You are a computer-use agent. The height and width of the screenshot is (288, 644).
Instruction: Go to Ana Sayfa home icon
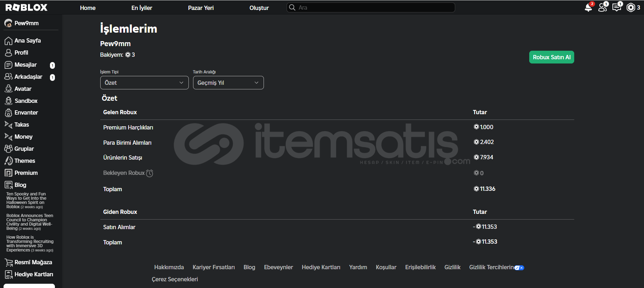click(9, 41)
